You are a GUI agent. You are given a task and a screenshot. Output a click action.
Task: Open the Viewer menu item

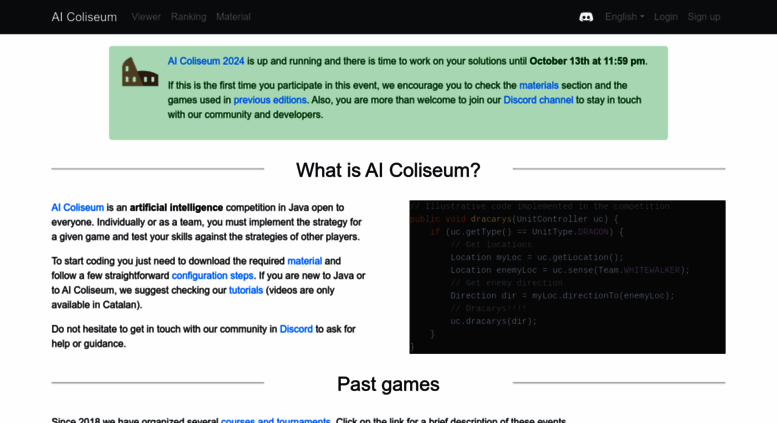pos(146,17)
